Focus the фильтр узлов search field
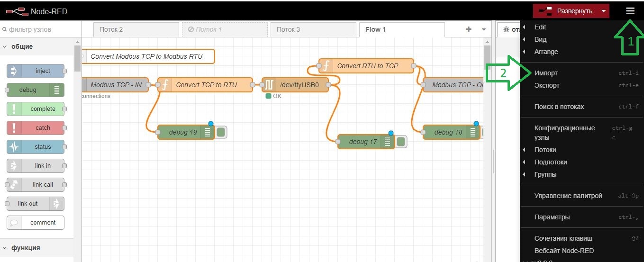This screenshot has width=644, height=262. point(40,29)
